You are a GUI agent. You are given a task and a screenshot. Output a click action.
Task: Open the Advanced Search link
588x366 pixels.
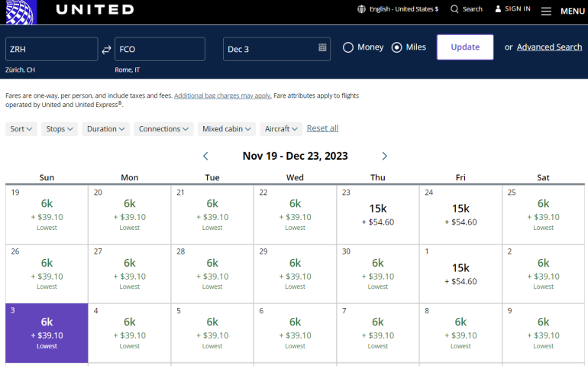(x=549, y=47)
